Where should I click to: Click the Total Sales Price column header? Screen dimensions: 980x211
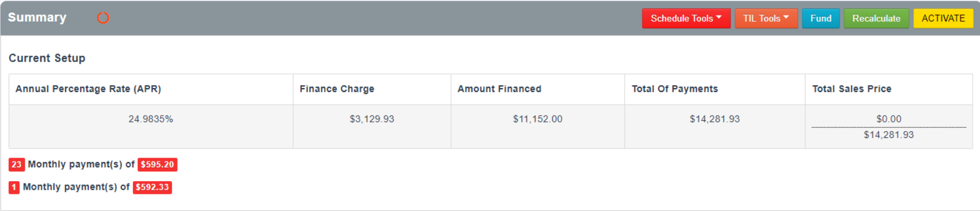click(x=852, y=89)
